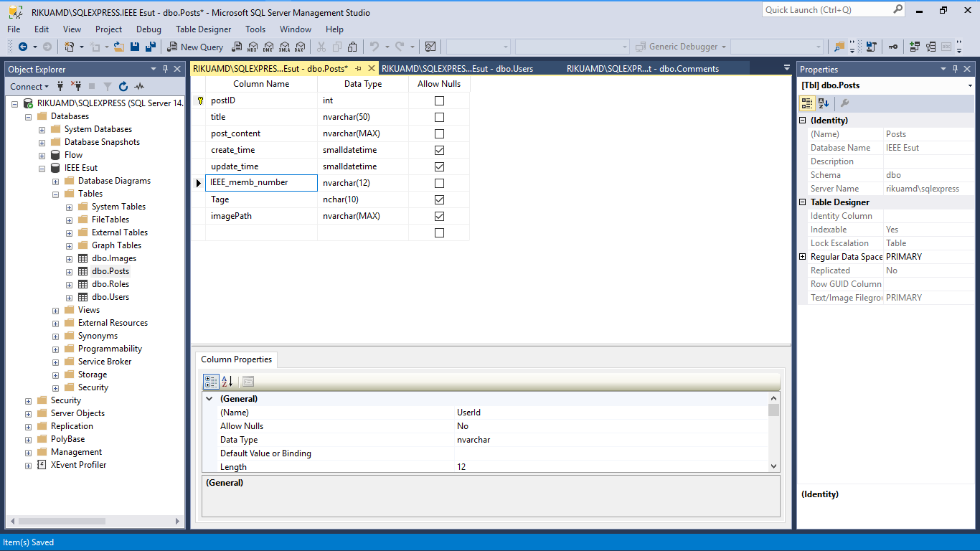
Task: Select the dbo.Roles table
Action: tap(110, 284)
